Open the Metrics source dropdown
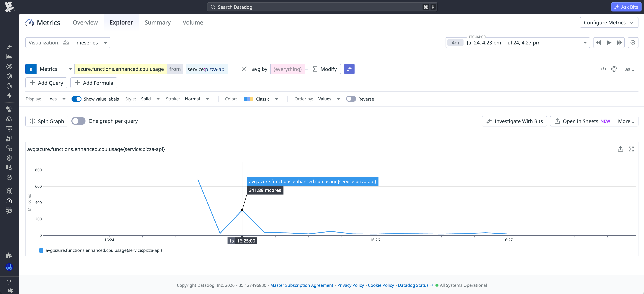 coord(56,69)
